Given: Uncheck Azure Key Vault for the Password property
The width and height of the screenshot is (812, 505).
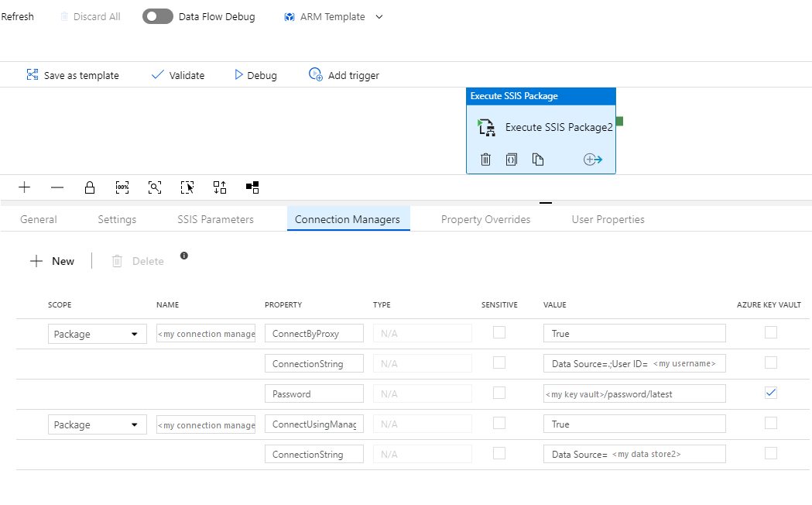Looking at the screenshot, I should (770, 393).
